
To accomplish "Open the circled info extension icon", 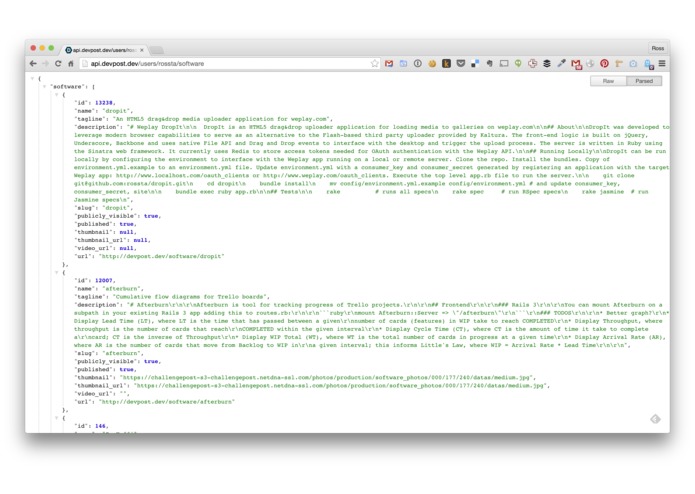I will coord(418,63).
